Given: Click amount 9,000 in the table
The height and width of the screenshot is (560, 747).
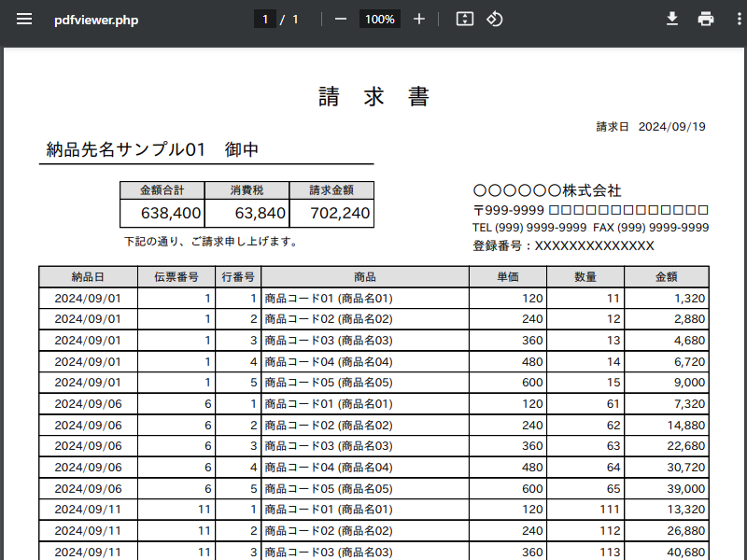Looking at the screenshot, I should [x=689, y=383].
